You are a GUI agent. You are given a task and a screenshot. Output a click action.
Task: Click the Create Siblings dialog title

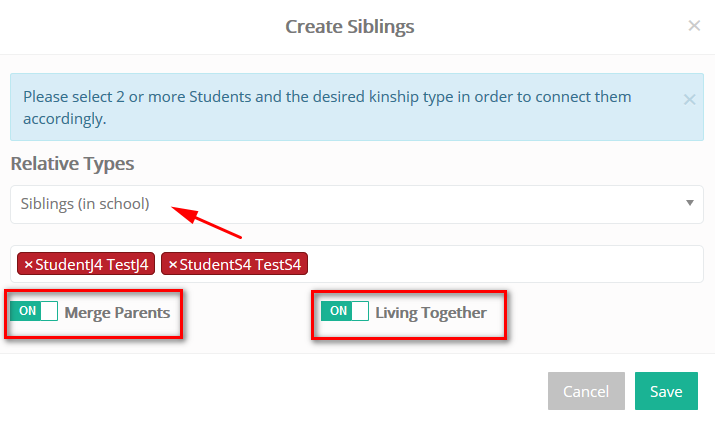pos(350,26)
